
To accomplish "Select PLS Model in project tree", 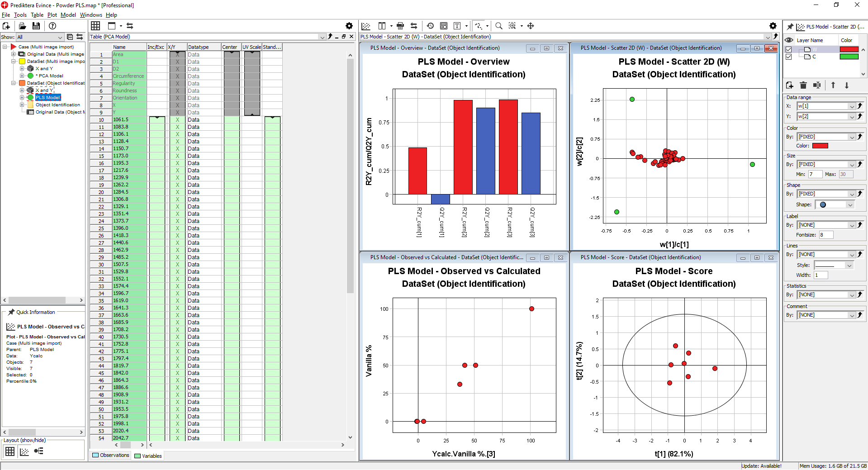I will tap(47, 98).
